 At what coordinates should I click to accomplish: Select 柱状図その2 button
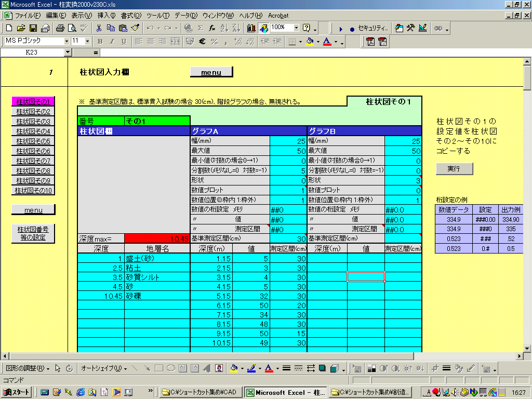tap(33, 111)
